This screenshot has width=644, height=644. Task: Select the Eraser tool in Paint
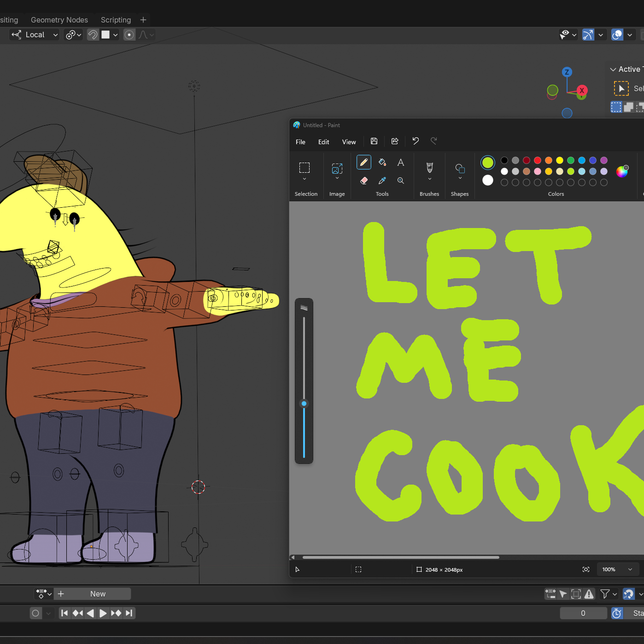(364, 181)
